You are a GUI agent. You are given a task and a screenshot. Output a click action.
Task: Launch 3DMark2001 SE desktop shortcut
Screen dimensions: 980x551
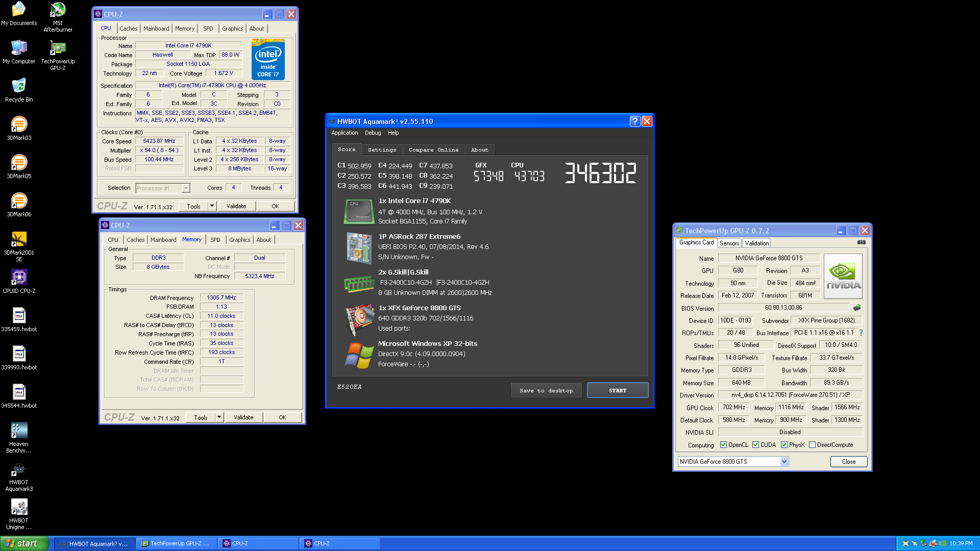click(x=19, y=246)
